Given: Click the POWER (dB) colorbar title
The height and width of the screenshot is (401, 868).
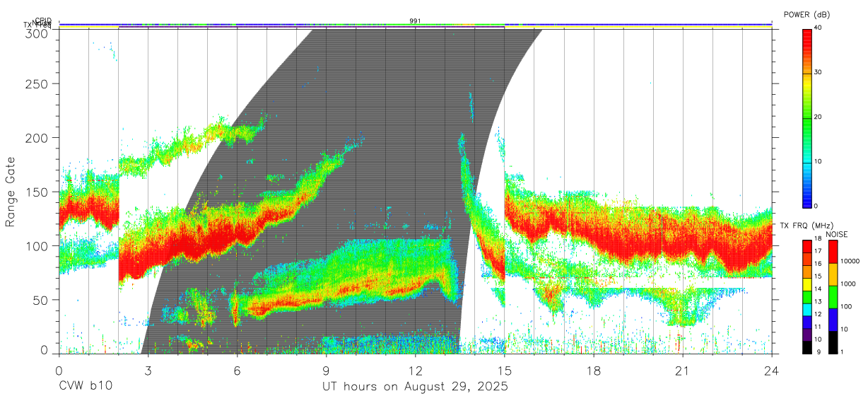Looking at the screenshot, I should [807, 15].
